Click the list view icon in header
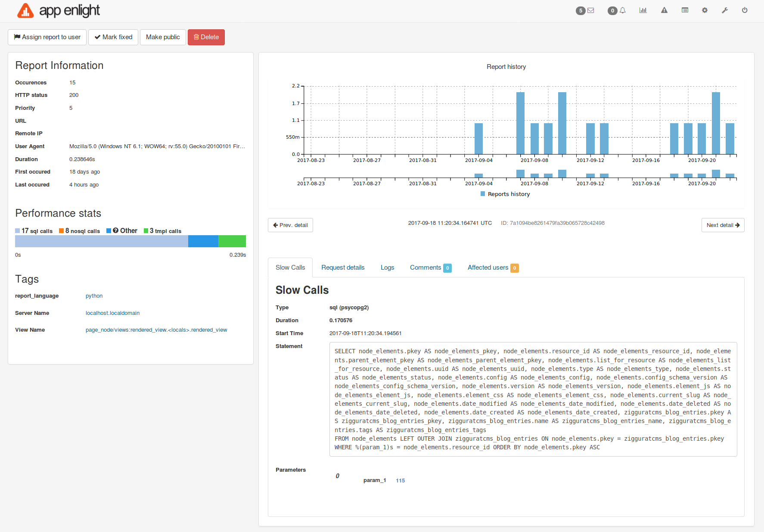 click(x=685, y=10)
